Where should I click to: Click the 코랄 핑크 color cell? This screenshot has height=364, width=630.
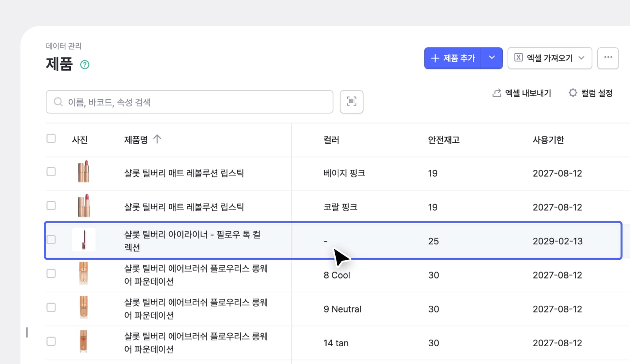[x=340, y=207]
